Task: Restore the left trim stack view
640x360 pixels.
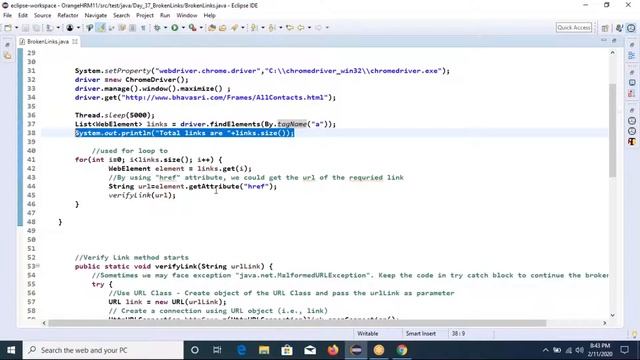Action: (7, 45)
